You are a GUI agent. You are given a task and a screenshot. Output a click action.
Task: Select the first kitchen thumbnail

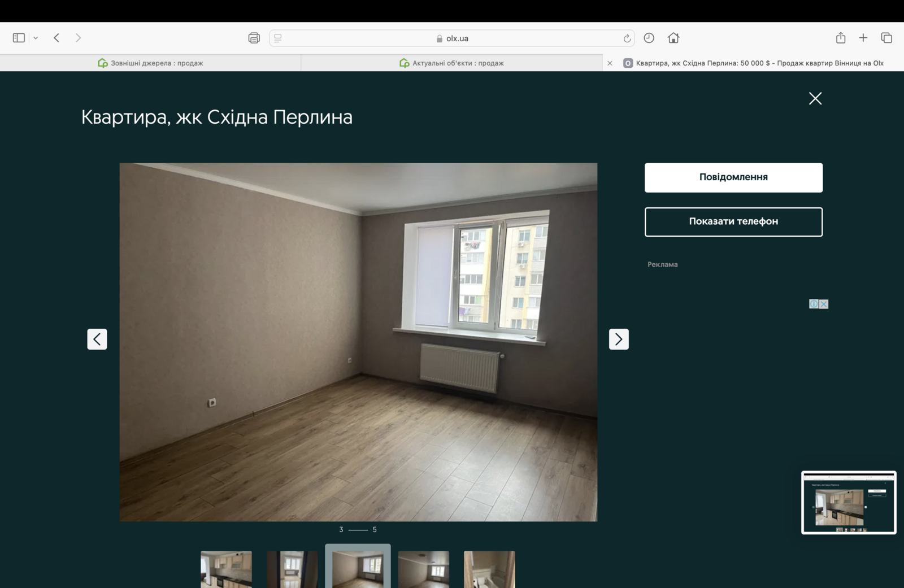[226, 569]
